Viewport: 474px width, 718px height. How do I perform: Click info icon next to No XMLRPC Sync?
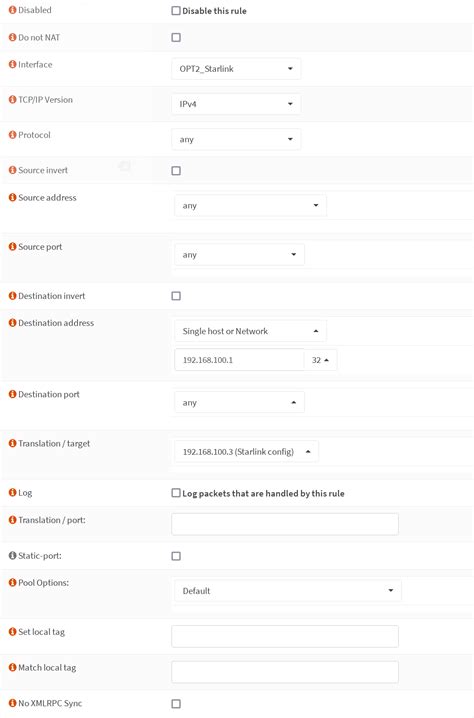point(12,703)
